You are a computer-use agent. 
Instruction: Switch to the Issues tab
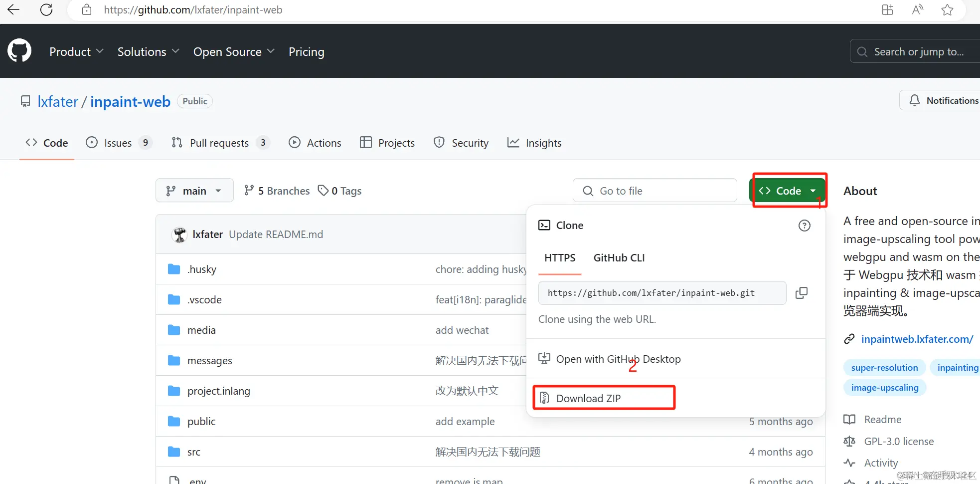point(119,143)
